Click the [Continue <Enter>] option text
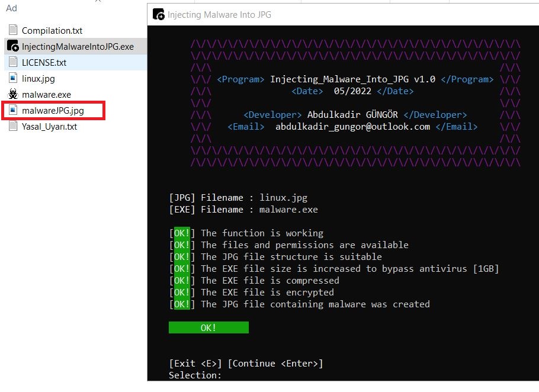Viewport: 539px width, 392px height. [x=275, y=364]
